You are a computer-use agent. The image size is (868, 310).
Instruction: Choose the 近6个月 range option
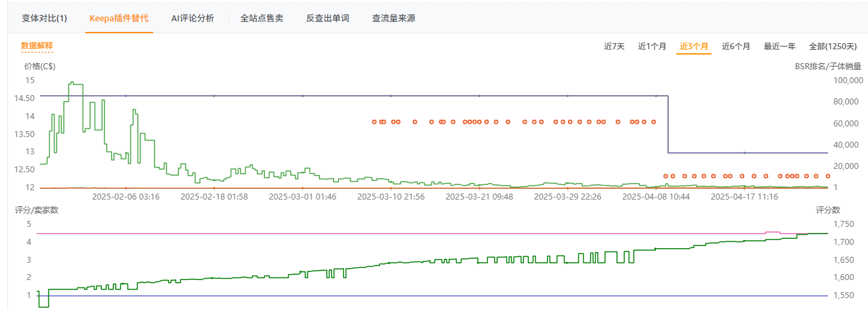pyautogui.click(x=736, y=47)
